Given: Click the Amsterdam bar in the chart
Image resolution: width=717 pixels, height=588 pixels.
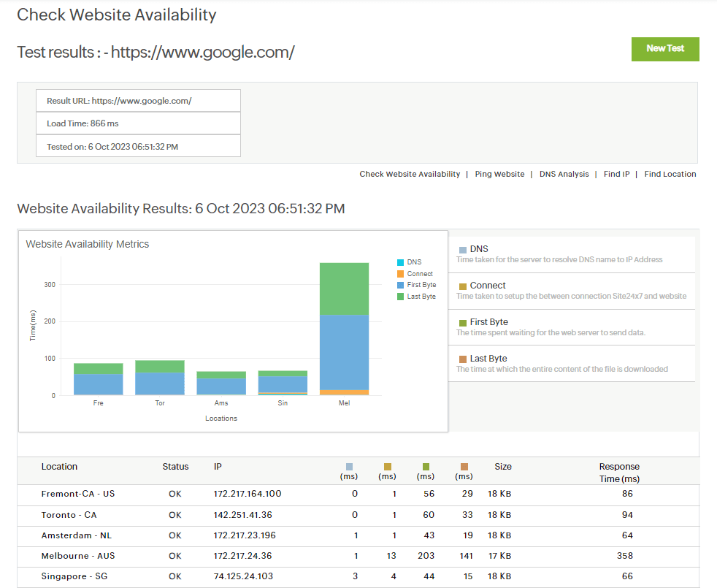Looking at the screenshot, I should [221, 383].
